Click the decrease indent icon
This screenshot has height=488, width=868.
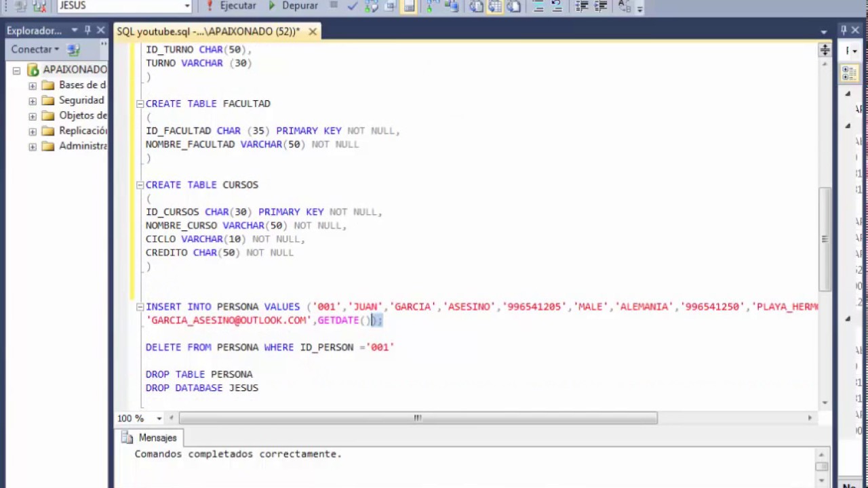coord(581,6)
